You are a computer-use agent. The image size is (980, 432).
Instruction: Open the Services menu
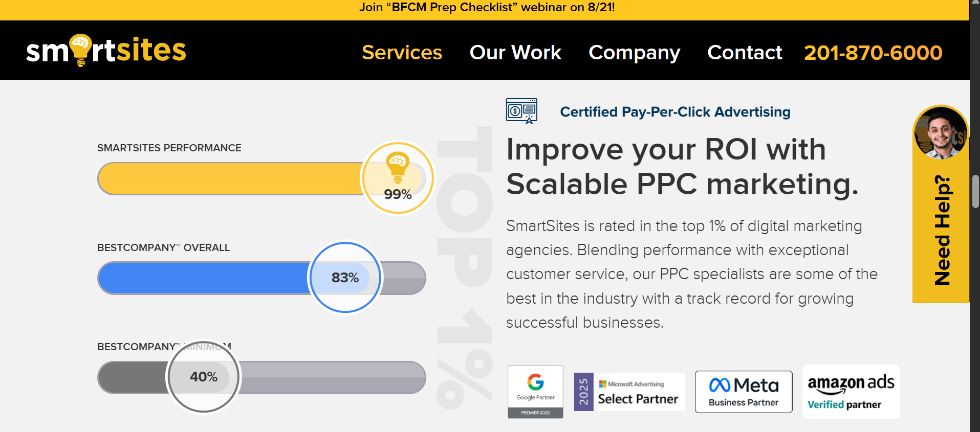pos(402,53)
